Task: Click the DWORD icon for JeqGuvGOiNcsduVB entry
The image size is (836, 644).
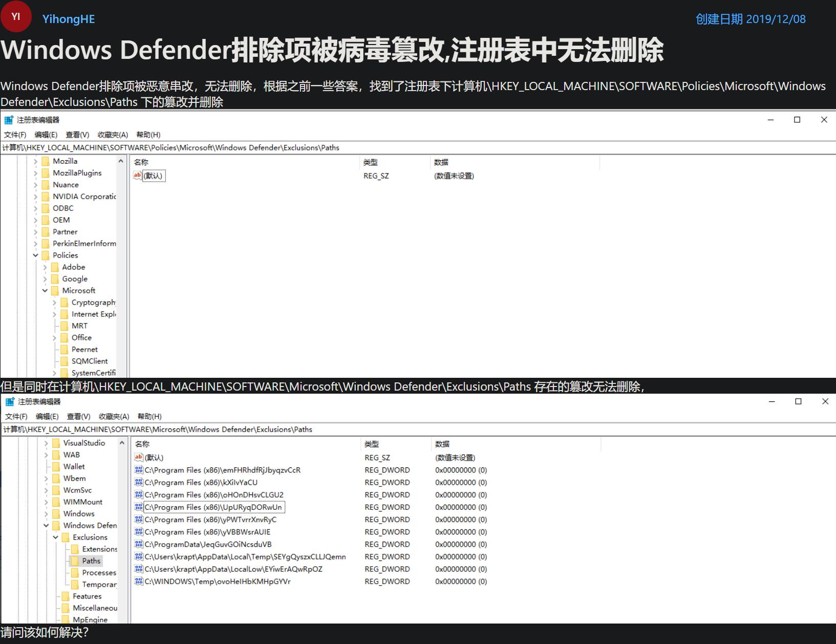Action: click(138, 544)
